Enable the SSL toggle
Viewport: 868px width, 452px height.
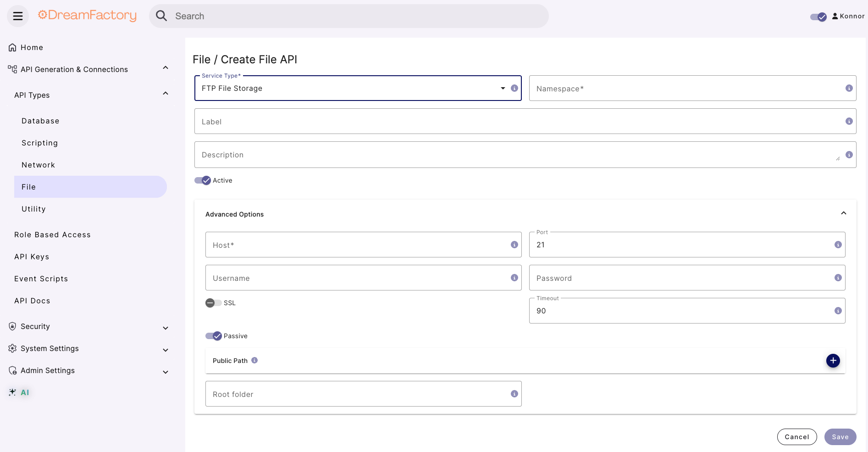coord(214,303)
